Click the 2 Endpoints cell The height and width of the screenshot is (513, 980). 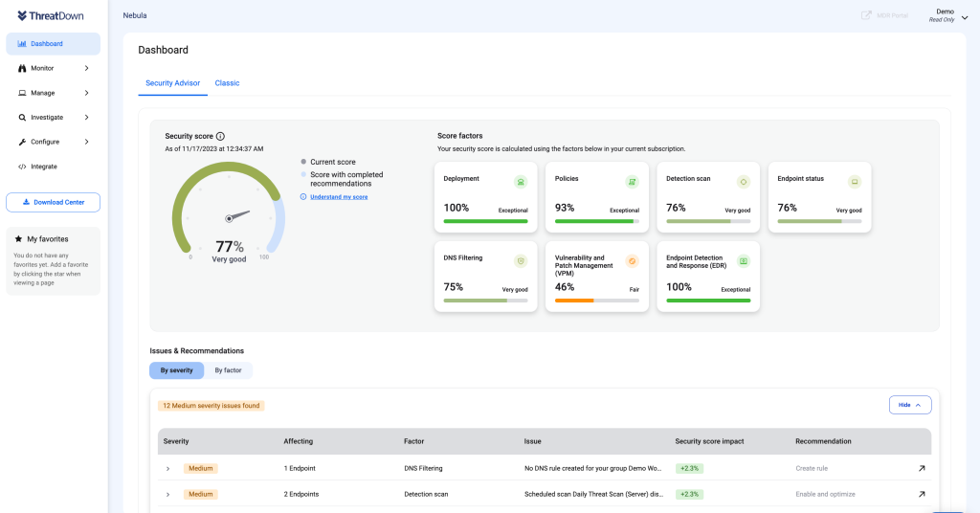tap(301, 494)
